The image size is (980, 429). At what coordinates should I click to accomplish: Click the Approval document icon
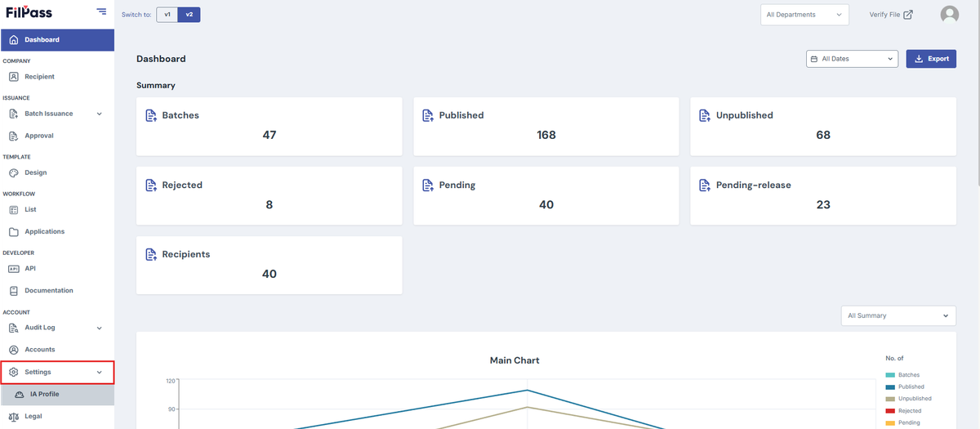[13, 136]
